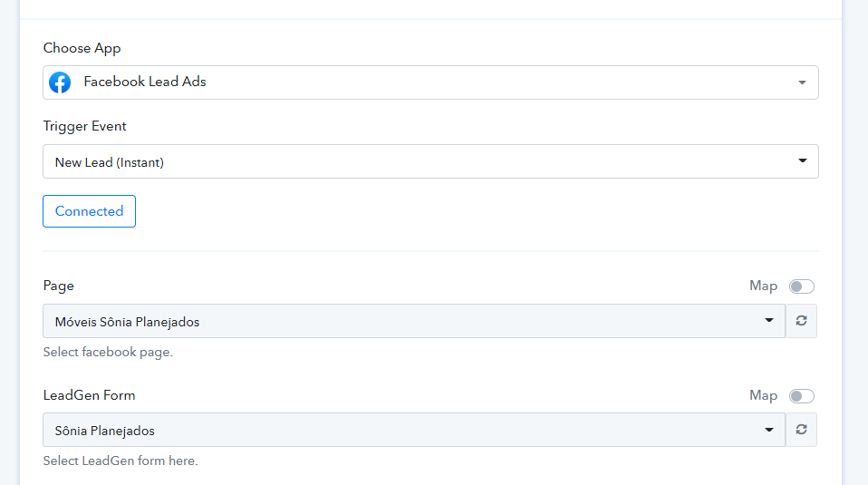This screenshot has height=485, width=868.
Task: Click the Móveis Sônia Planejados page field
Action: click(414, 321)
